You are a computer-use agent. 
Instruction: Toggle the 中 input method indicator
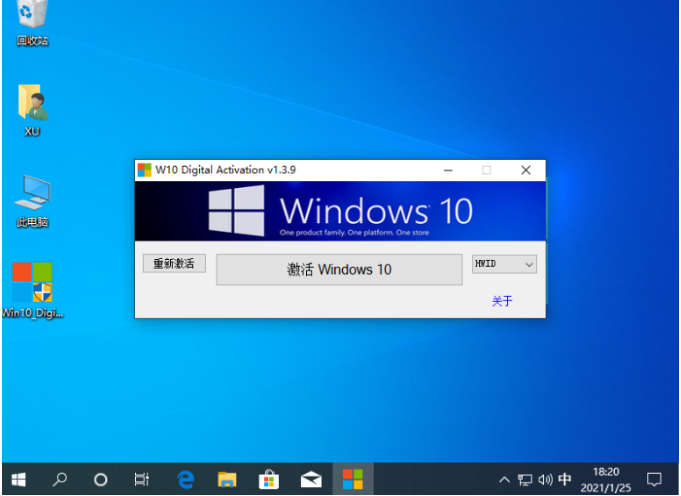pyautogui.click(x=565, y=479)
